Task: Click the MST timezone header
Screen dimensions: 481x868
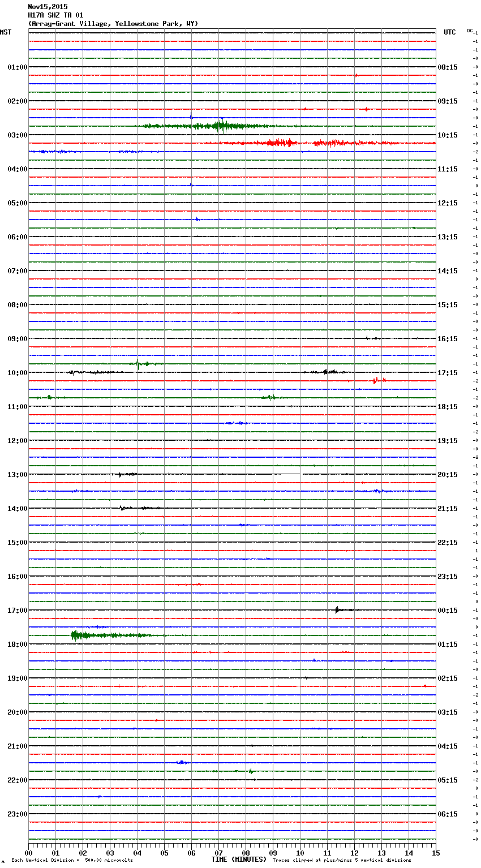Action: [6, 32]
